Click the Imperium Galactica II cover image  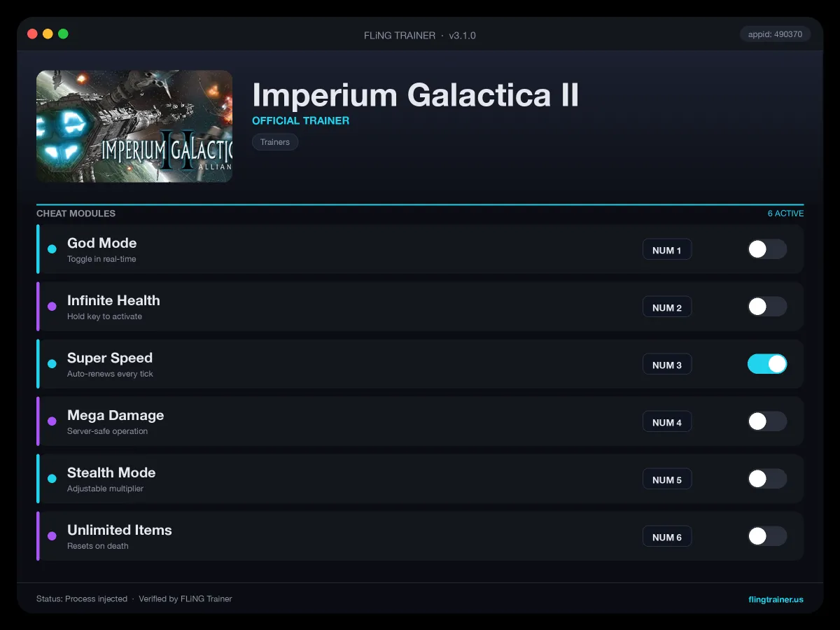click(x=134, y=126)
